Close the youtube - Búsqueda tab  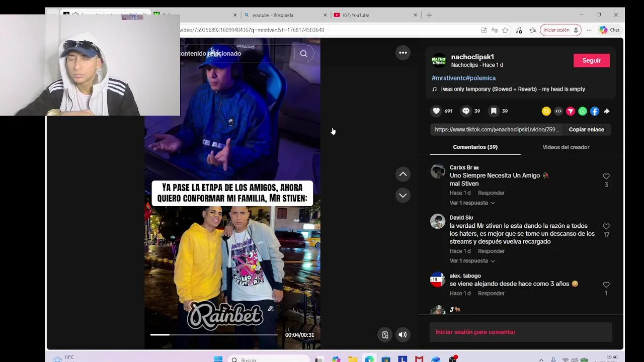tap(325, 15)
